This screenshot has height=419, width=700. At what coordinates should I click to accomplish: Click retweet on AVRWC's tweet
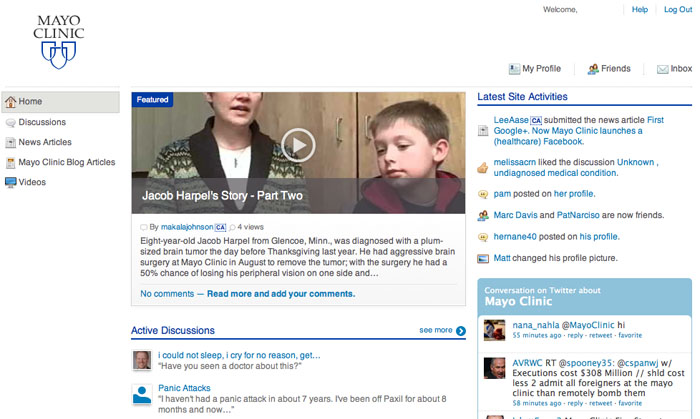point(600,403)
